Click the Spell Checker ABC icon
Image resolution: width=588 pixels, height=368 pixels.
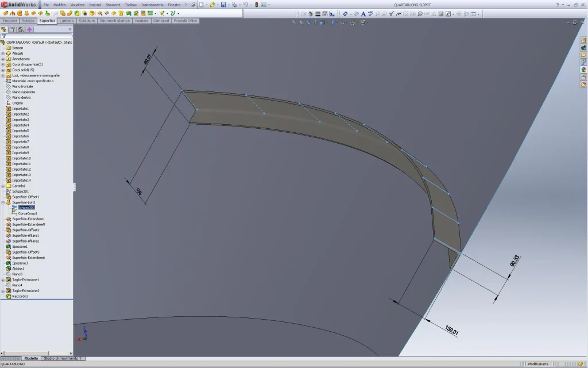point(370,14)
